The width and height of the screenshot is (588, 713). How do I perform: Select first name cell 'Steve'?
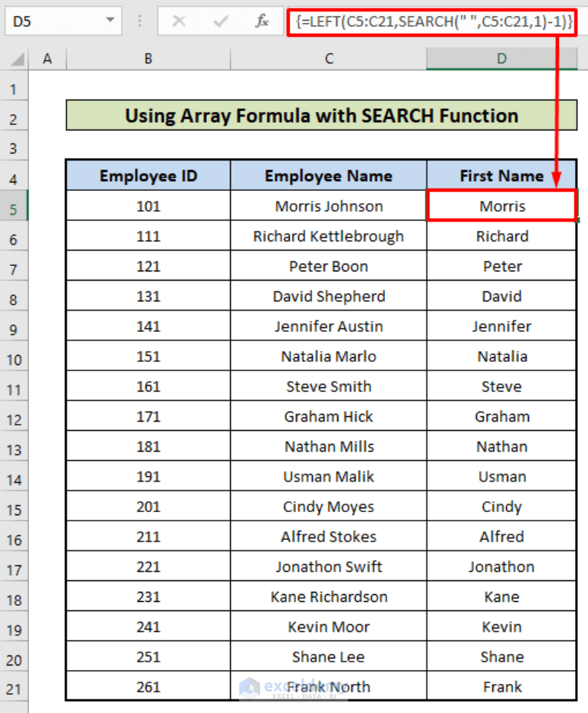501,386
